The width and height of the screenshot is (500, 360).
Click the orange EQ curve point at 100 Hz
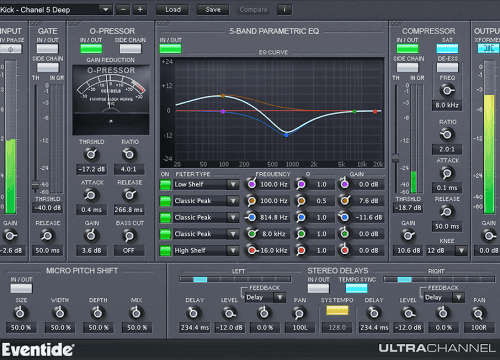coord(223,96)
